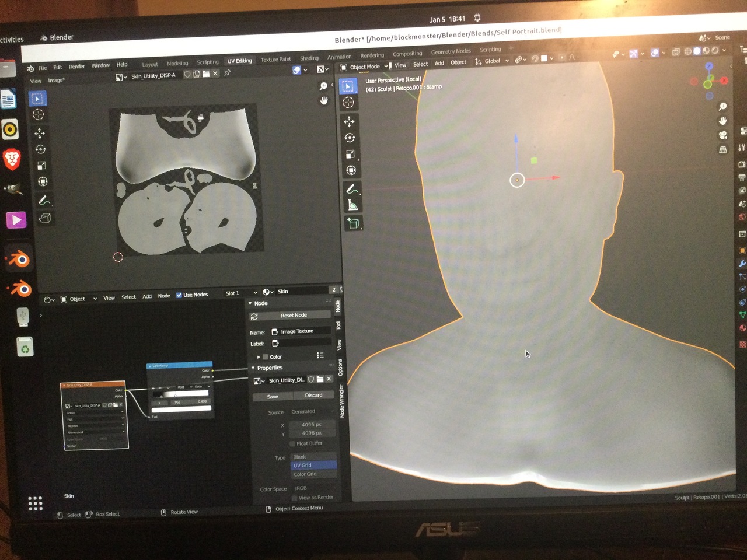Open the Object dropdown in node editor header
Image resolution: width=747 pixels, height=560 pixels.
click(78, 299)
